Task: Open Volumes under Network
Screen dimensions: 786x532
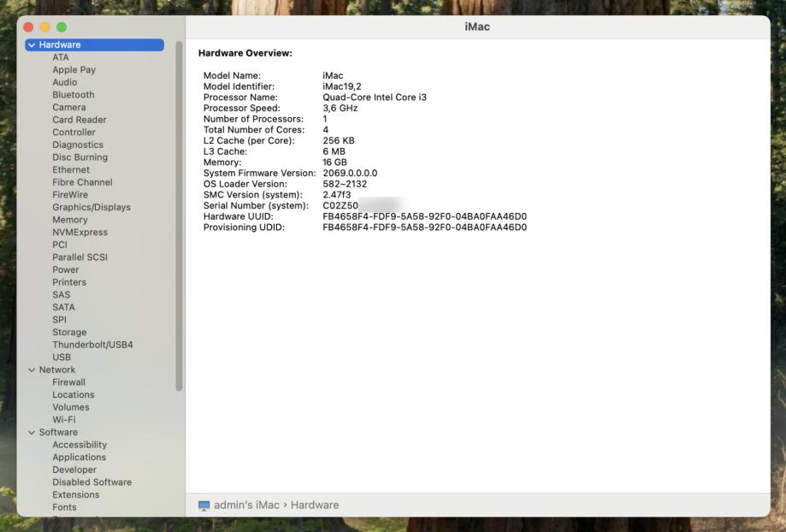Action: click(71, 408)
